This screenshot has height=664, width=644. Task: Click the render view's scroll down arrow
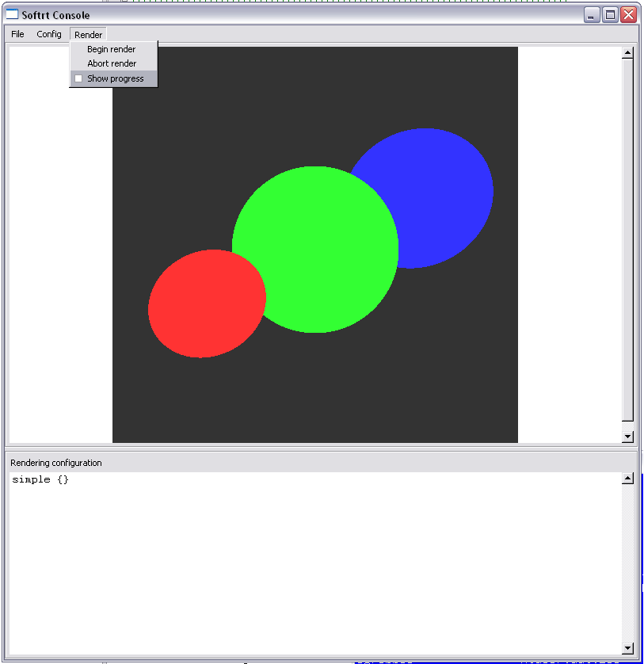(x=627, y=436)
